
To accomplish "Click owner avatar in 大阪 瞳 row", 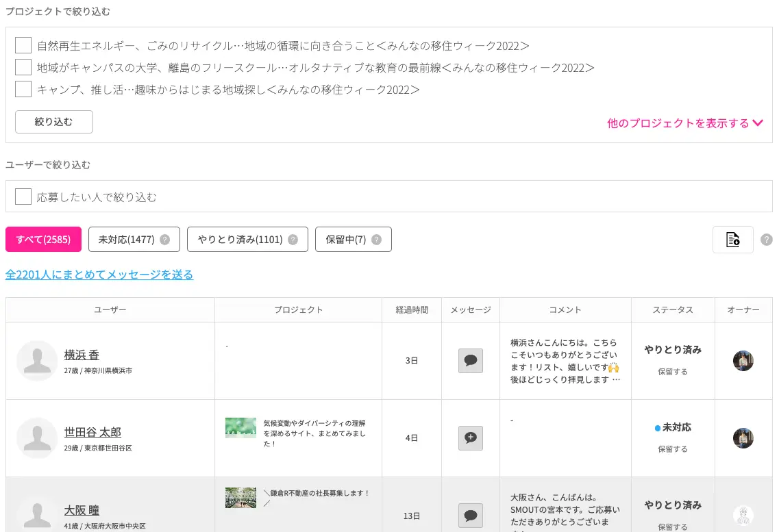I will click(743, 516).
